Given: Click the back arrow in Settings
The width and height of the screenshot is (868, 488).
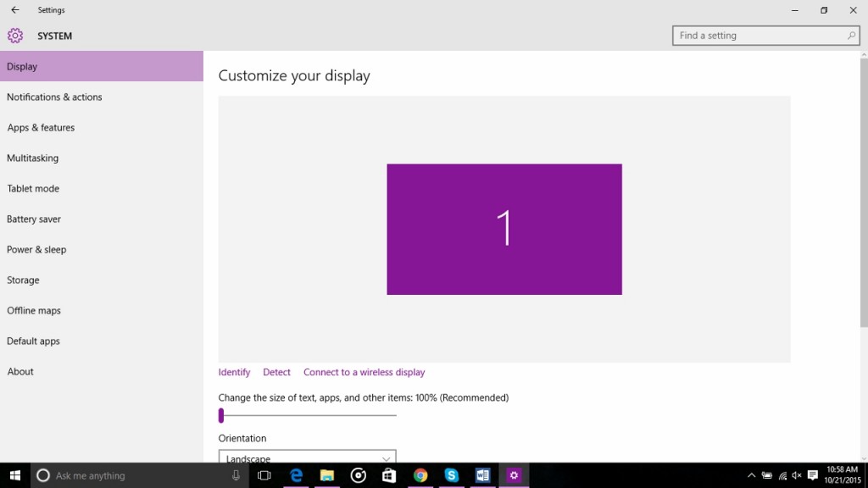Looking at the screenshot, I should 15,9.
